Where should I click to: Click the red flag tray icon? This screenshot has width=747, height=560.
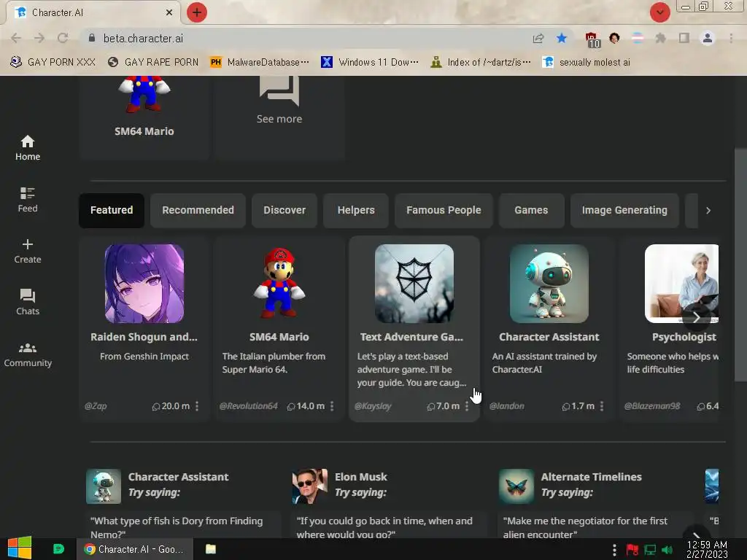point(632,550)
